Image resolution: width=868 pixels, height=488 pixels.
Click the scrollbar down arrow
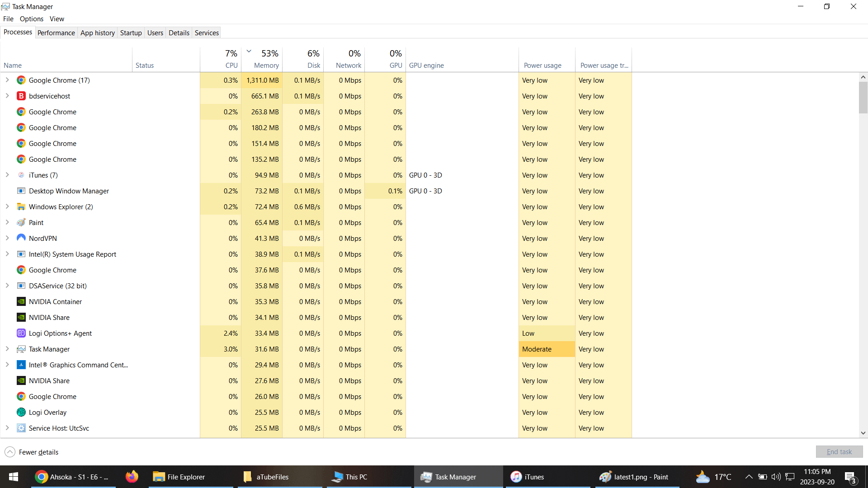(863, 433)
